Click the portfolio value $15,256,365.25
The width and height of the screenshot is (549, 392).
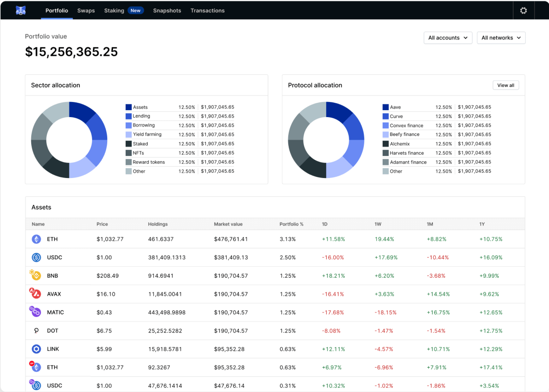pyautogui.click(x=71, y=52)
